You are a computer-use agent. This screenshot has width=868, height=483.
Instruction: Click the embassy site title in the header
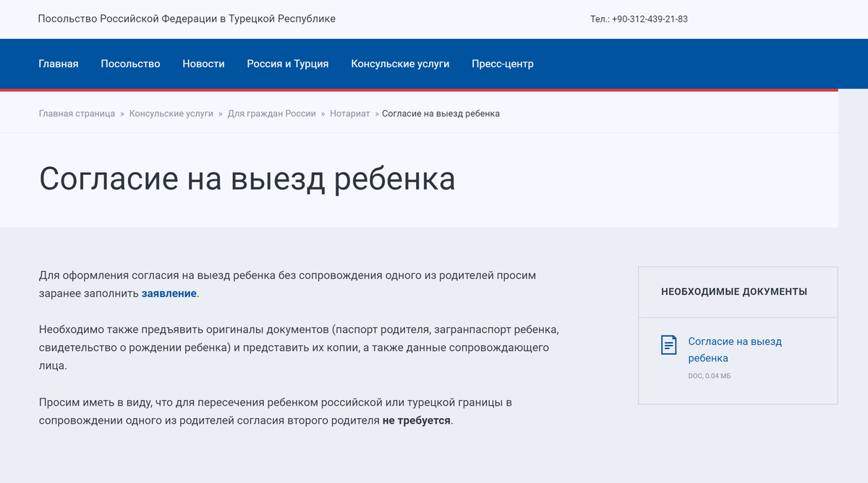187,19
